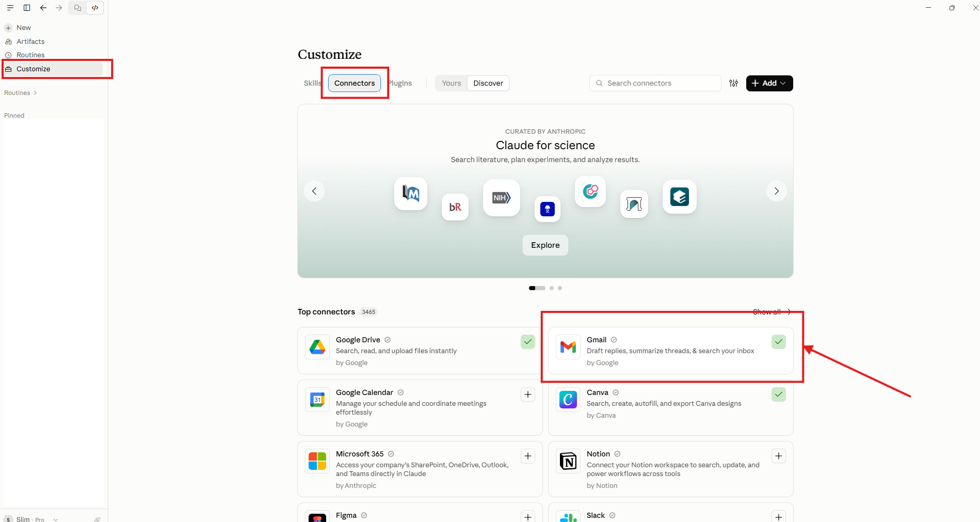
Task: Go back with the left arrow
Action: pyautogui.click(x=43, y=8)
